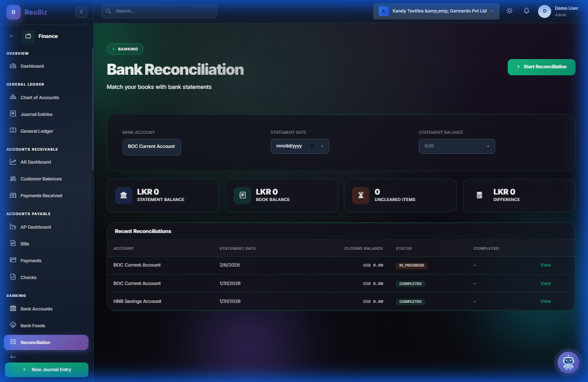Click the hourglass icon on Uncleared Items card
Image resolution: width=588 pixels, height=382 pixels.
point(360,195)
